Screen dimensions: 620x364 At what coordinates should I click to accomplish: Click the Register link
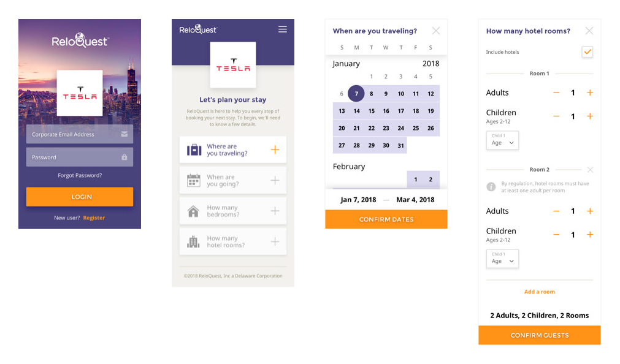pyautogui.click(x=94, y=218)
